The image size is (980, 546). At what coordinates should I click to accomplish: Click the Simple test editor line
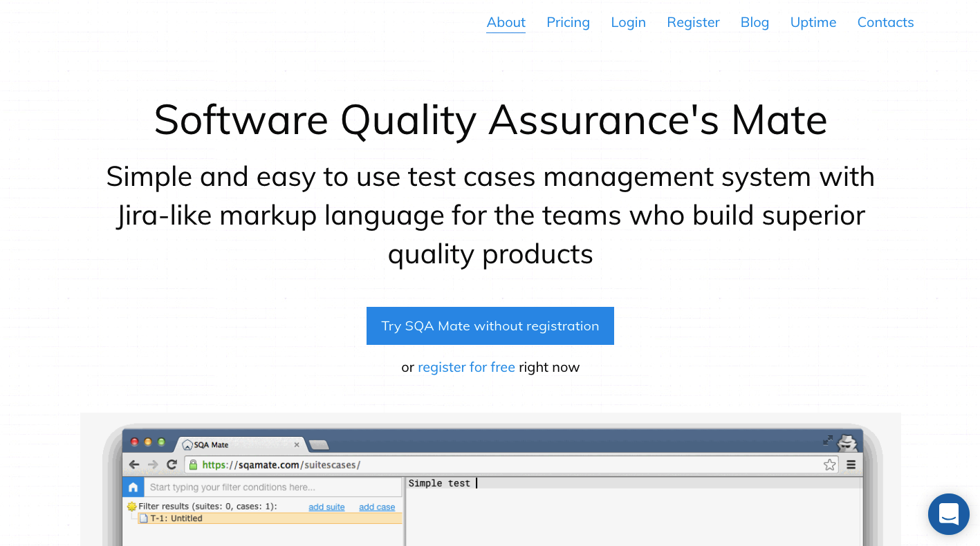click(x=634, y=483)
